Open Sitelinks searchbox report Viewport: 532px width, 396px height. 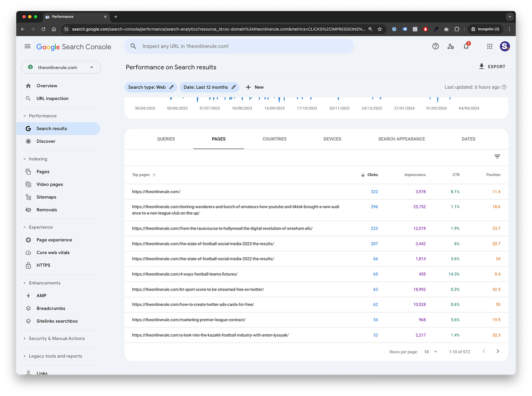coord(57,321)
